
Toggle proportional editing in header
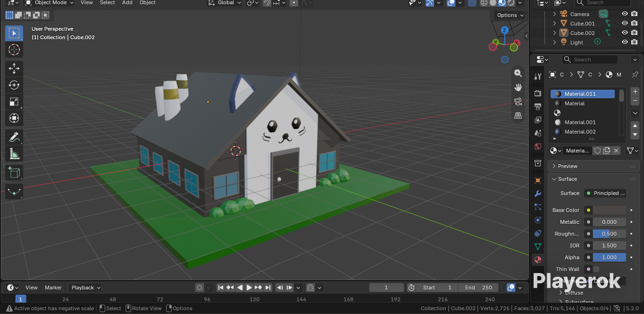pos(294,3)
